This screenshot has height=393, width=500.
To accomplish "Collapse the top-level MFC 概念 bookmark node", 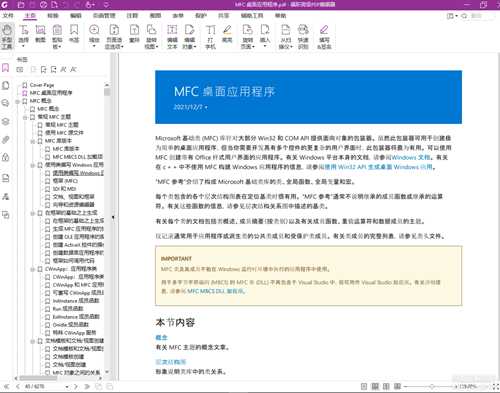I will pos(18,101).
